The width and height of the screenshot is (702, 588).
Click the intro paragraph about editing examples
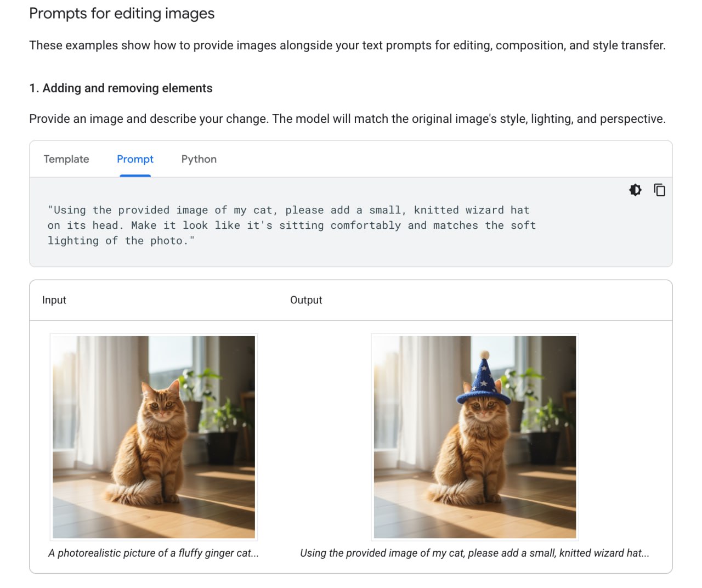[x=347, y=46]
